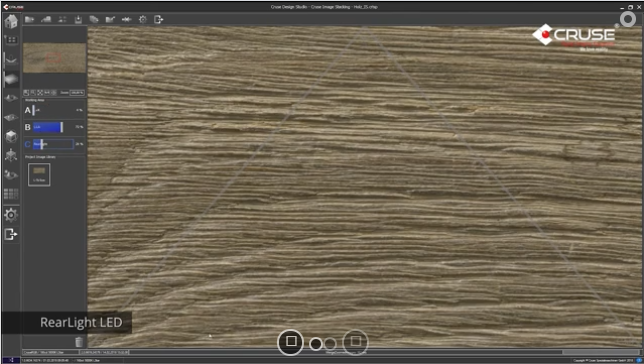This screenshot has width=644, height=364.
Task: Click the scan import toolbar icon
Action: coord(46,19)
